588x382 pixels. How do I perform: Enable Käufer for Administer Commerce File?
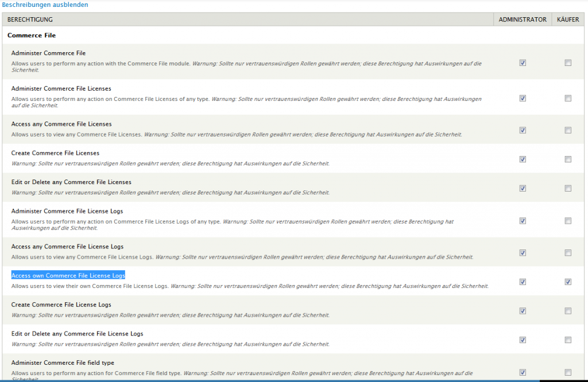pyautogui.click(x=568, y=63)
